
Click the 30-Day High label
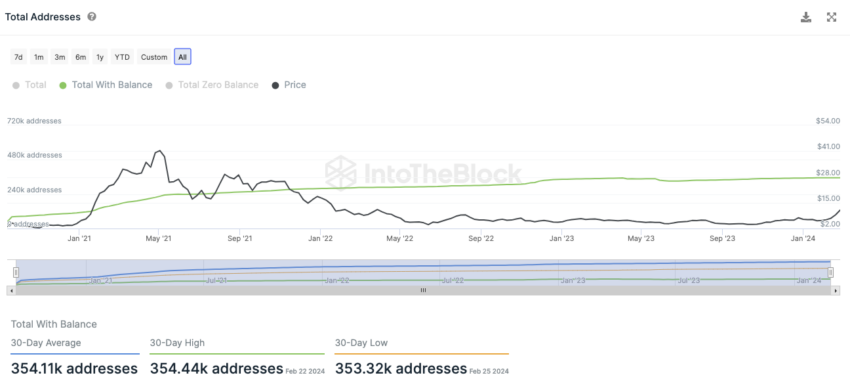coord(177,343)
